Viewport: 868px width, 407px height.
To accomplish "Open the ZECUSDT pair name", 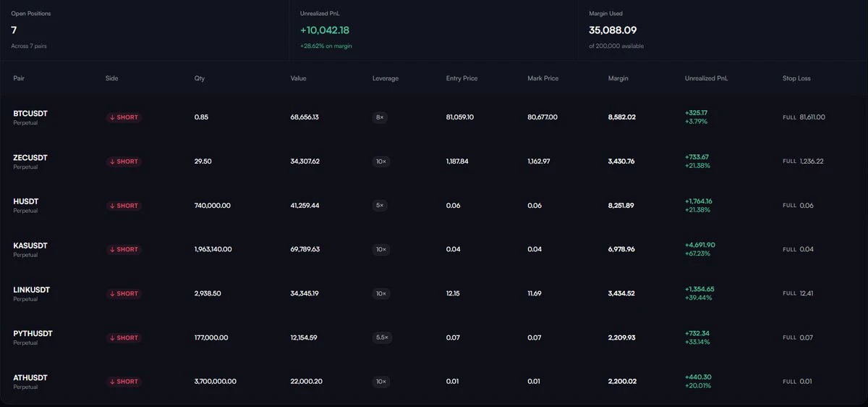I will (x=30, y=158).
